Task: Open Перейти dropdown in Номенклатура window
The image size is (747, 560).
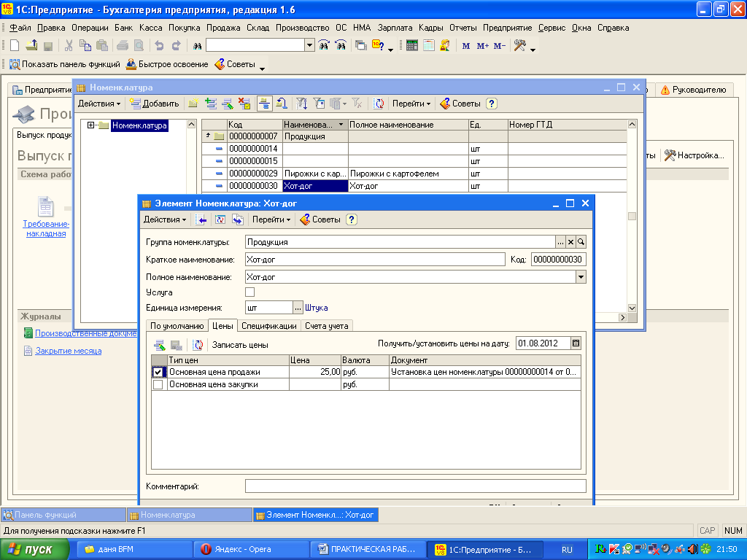Action: [411, 104]
